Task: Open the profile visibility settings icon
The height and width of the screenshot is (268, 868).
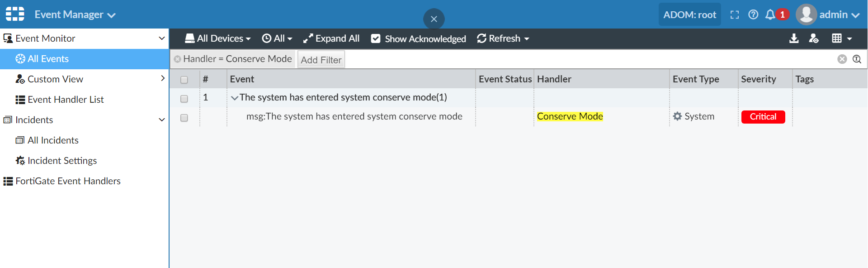Action: tap(814, 38)
